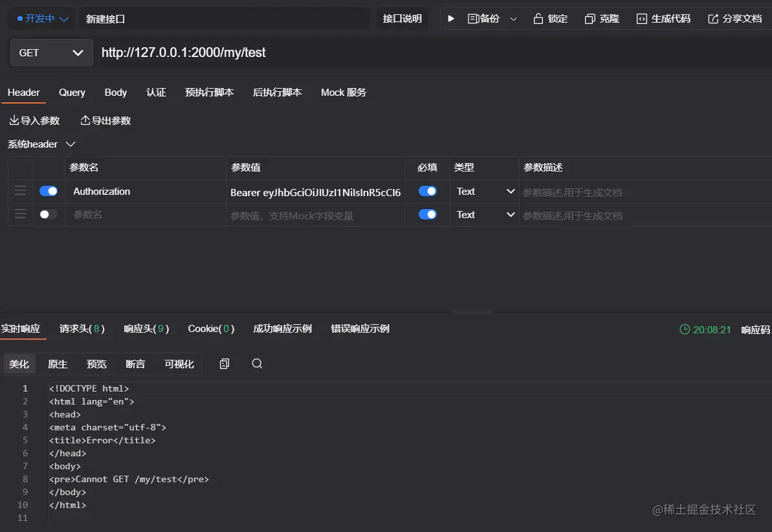Click the request URL field

point(434,52)
